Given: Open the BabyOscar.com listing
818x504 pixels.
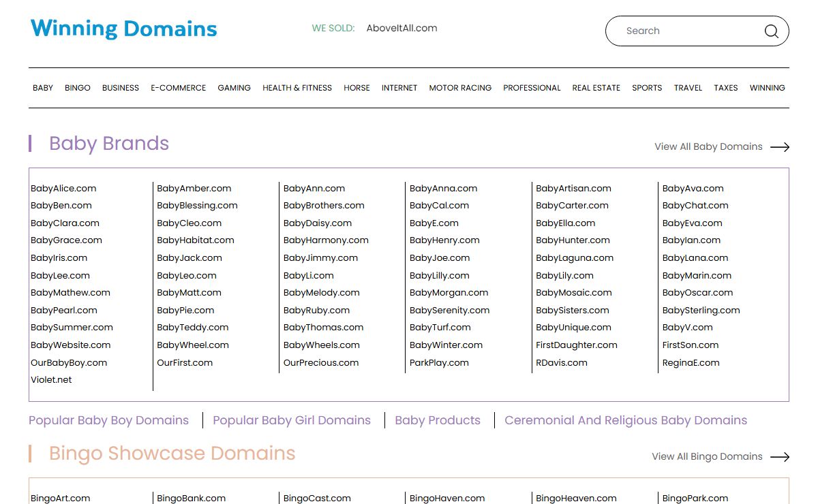Looking at the screenshot, I should coord(698,293).
